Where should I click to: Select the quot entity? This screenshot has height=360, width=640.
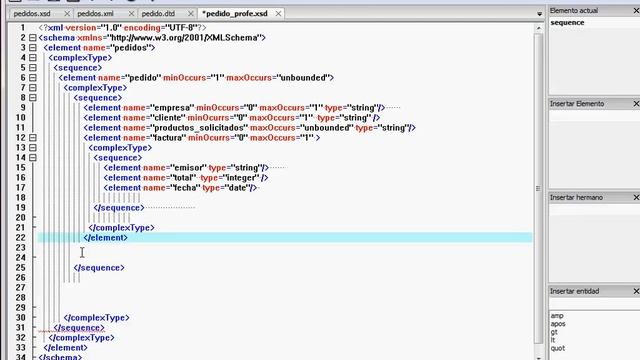click(558, 348)
